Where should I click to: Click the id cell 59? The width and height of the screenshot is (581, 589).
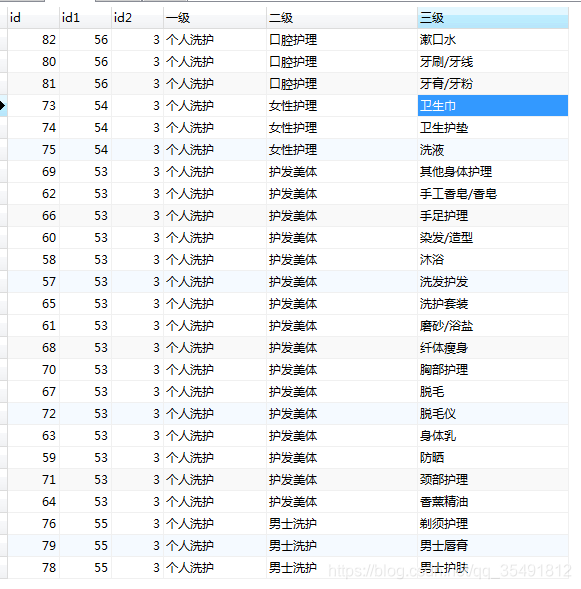click(x=33, y=458)
